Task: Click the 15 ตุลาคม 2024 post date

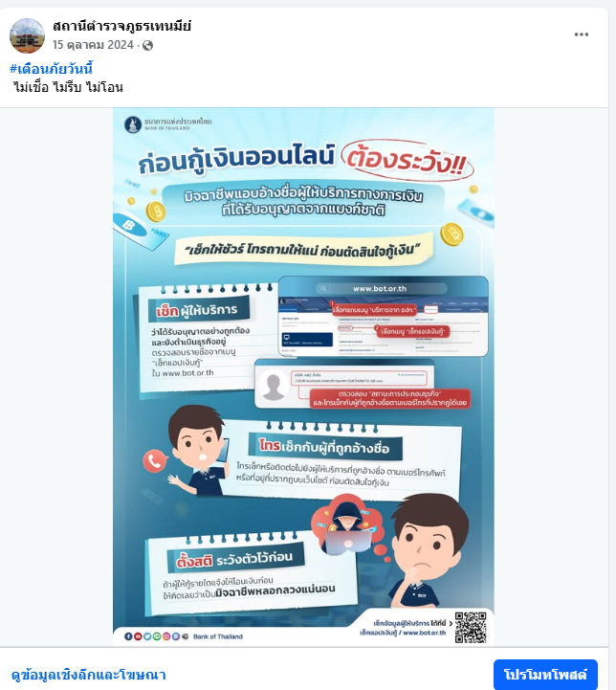Action: coord(93,45)
